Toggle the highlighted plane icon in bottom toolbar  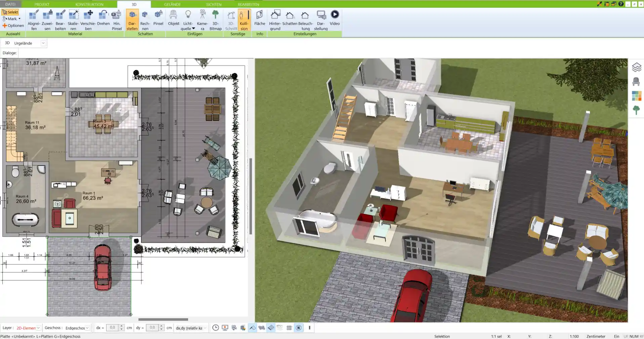pyautogui.click(x=271, y=328)
